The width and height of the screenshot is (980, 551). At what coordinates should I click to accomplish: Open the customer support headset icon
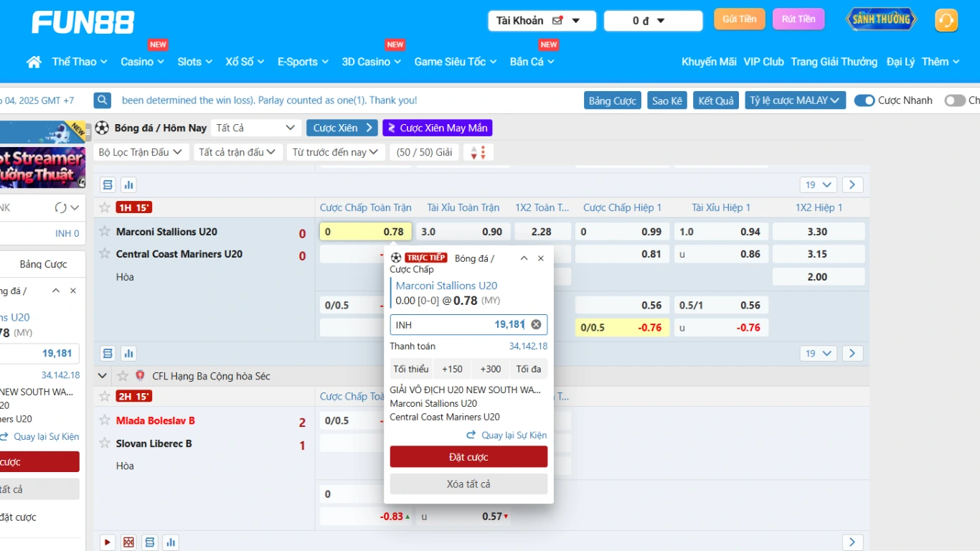click(x=946, y=20)
